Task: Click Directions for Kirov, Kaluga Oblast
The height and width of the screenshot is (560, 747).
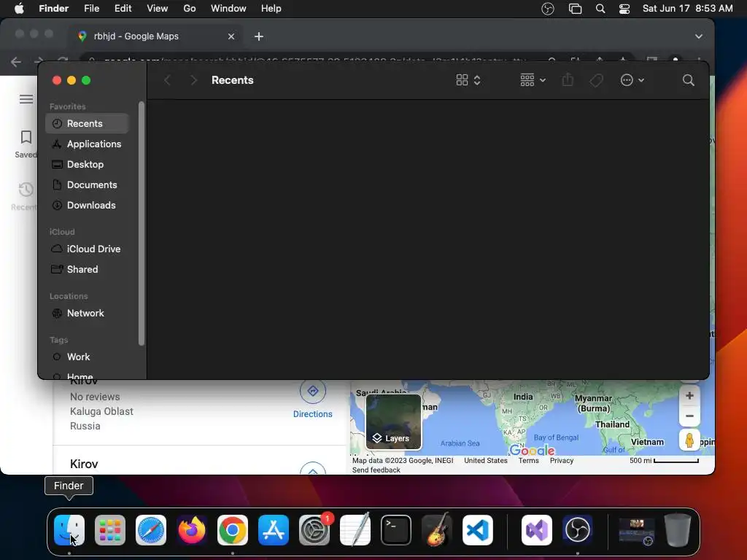Action: (x=312, y=400)
